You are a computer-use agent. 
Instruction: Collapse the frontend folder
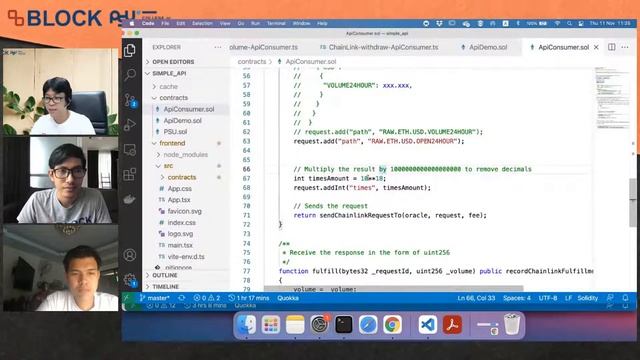point(172,143)
